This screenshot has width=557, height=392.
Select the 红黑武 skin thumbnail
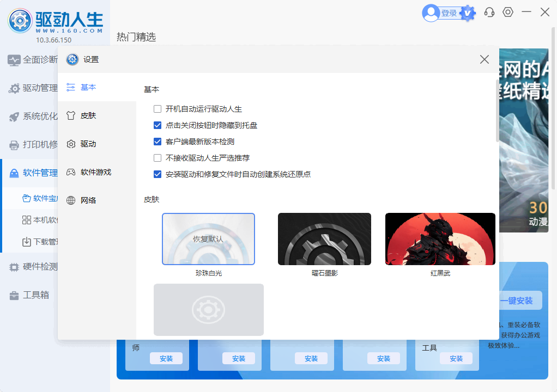[x=440, y=239]
